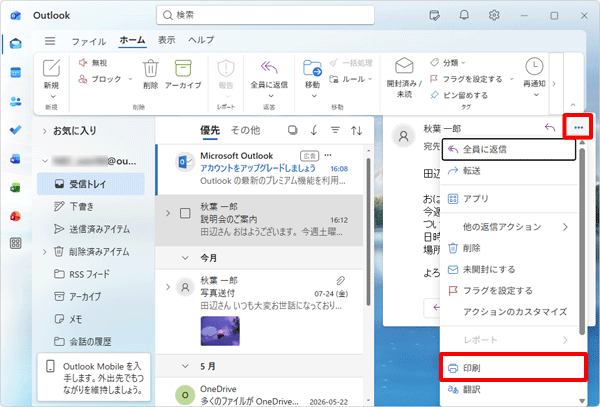The width and height of the screenshot is (600, 407).
Task: Open 他の返信アクション submenu
Action: pyautogui.click(x=509, y=227)
